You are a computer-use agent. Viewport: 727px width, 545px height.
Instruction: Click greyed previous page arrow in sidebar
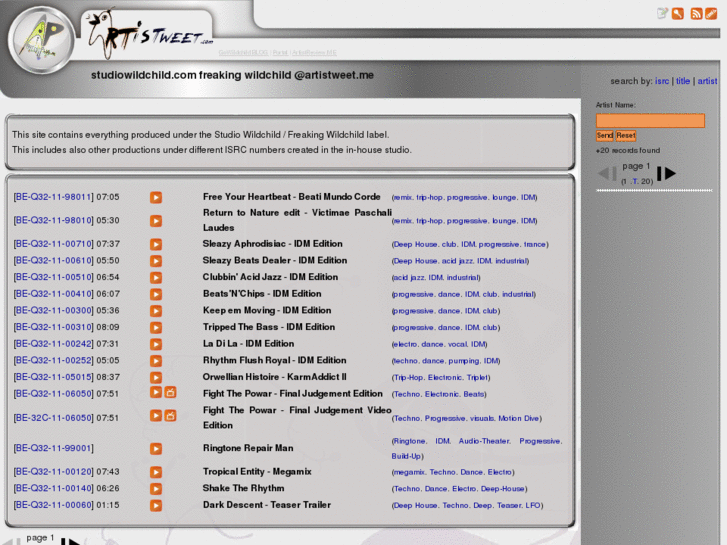tap(607, 174)
